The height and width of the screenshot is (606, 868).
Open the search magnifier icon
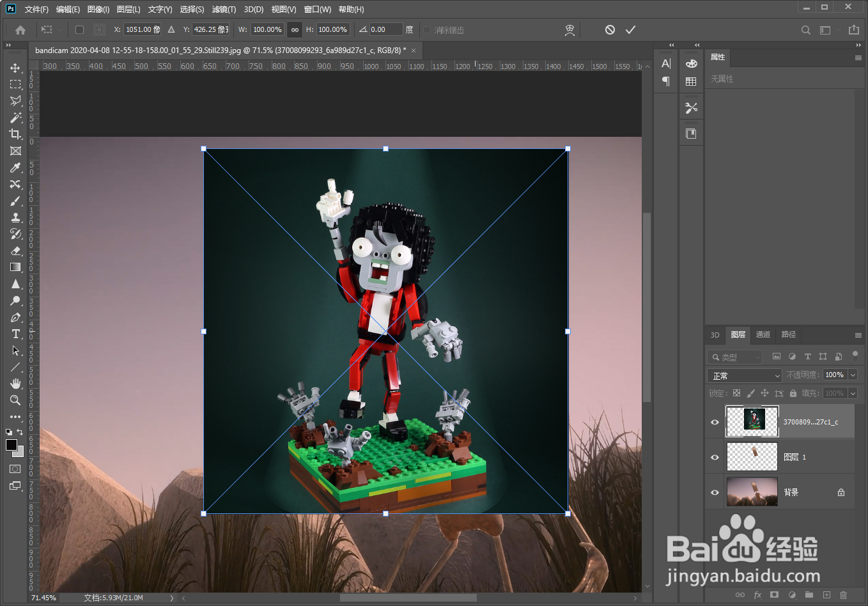click(805, 30)
